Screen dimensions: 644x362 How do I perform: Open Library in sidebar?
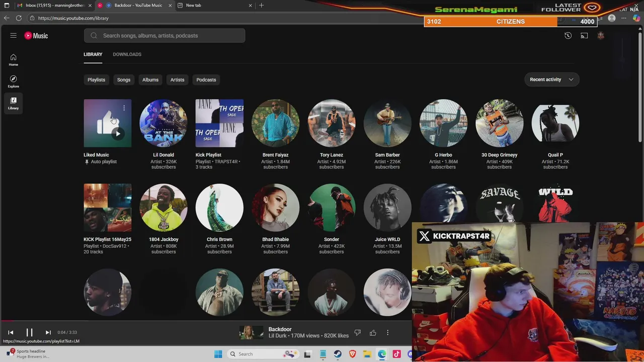click(x=14, y=103)
